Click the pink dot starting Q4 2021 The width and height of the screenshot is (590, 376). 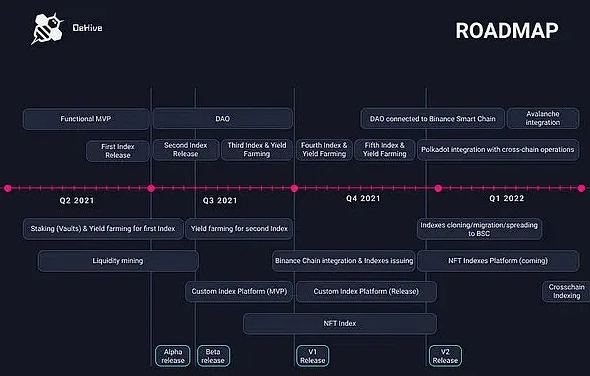[x=294, y=188]
